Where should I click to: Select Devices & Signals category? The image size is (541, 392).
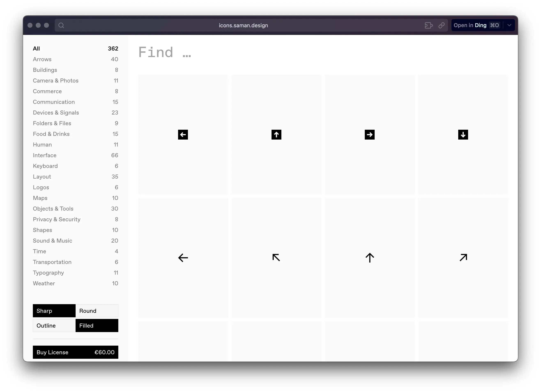coord(56,112)
